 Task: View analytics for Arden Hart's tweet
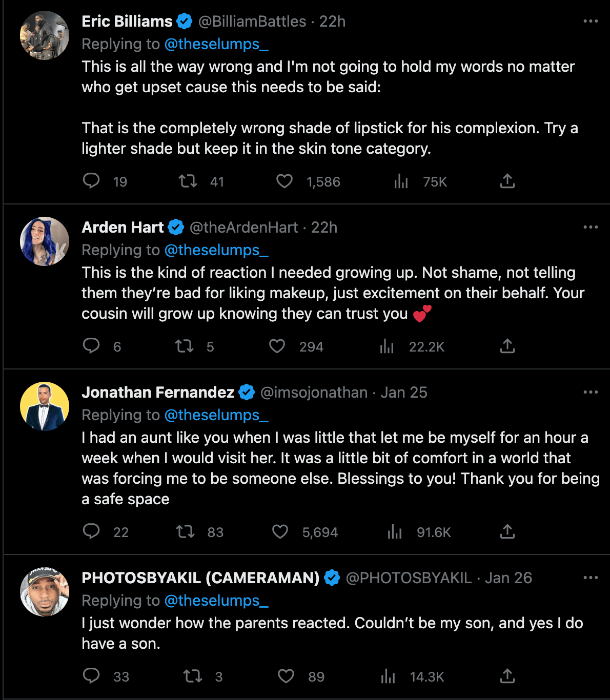coord(387,347)
